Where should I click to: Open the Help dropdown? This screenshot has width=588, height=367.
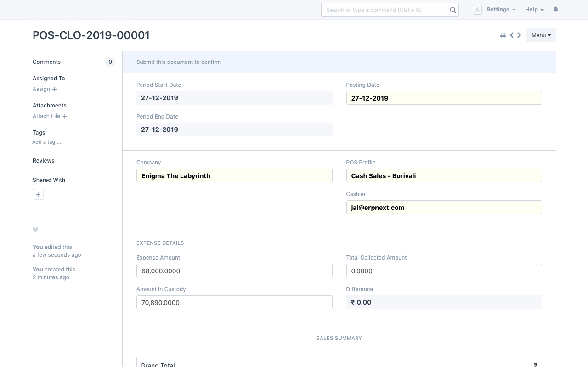pyautogui.click(x=534, y=10)
